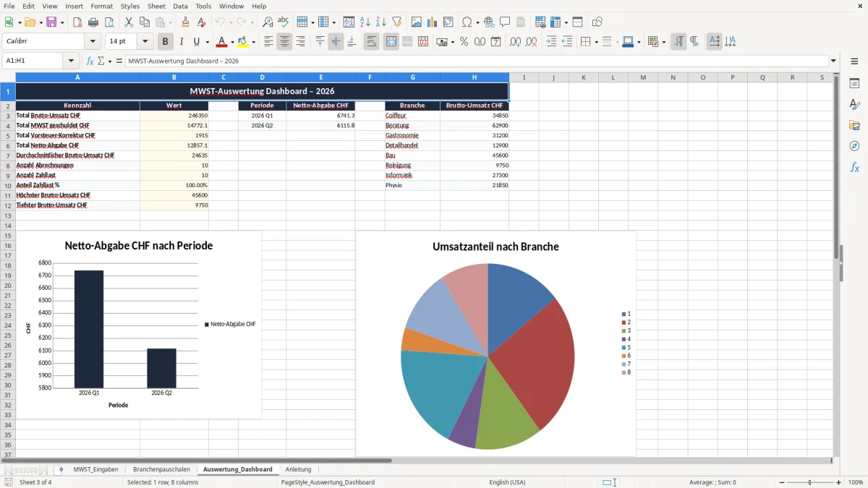The width and height of the screenshot is (868, 488).
Task: Open the Data menu
Action: (180, 6)
